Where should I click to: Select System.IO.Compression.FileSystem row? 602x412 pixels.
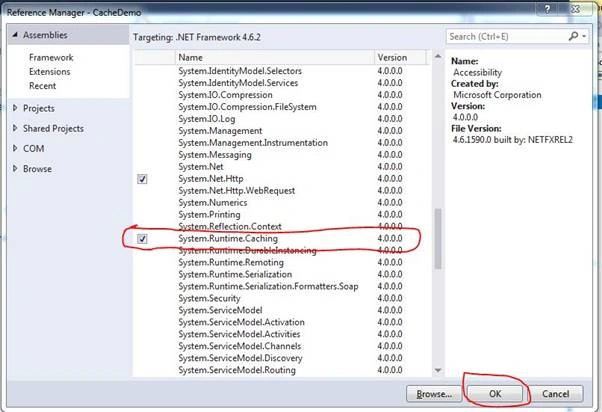pos(281,107)
